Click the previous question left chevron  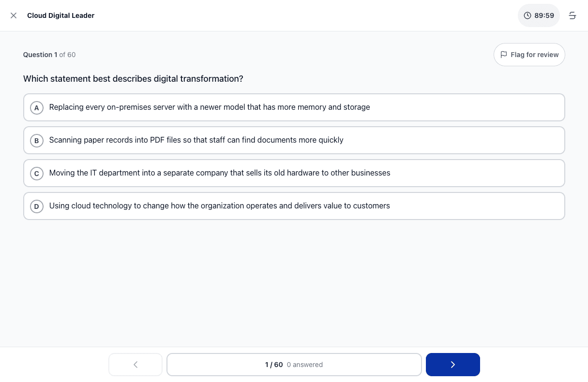click(x=136, y=365)
